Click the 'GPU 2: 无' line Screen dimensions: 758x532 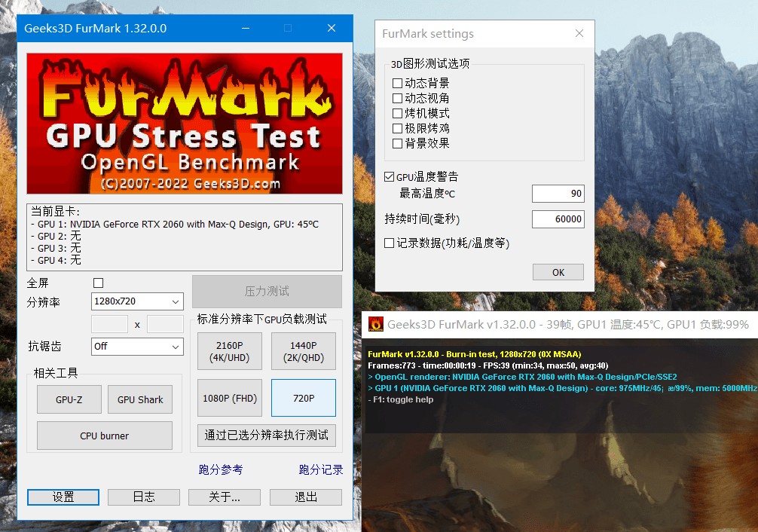56,236
